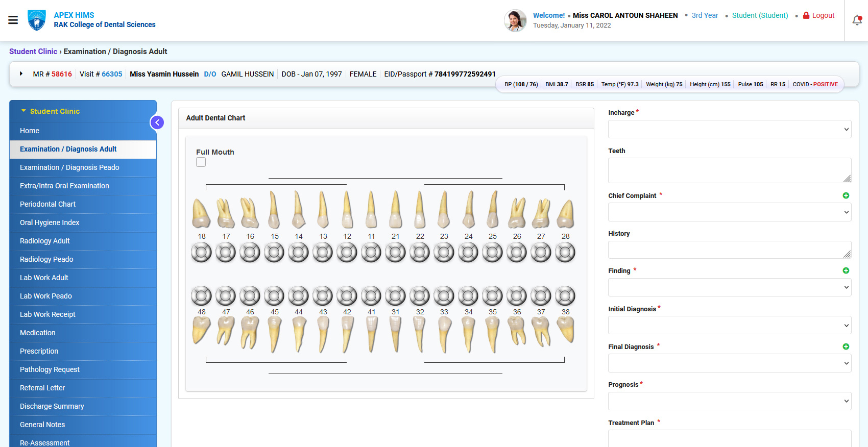This screenshot has height=447, width=868.
Task: Open the Finding dropdown
Action: pos(730,287)
